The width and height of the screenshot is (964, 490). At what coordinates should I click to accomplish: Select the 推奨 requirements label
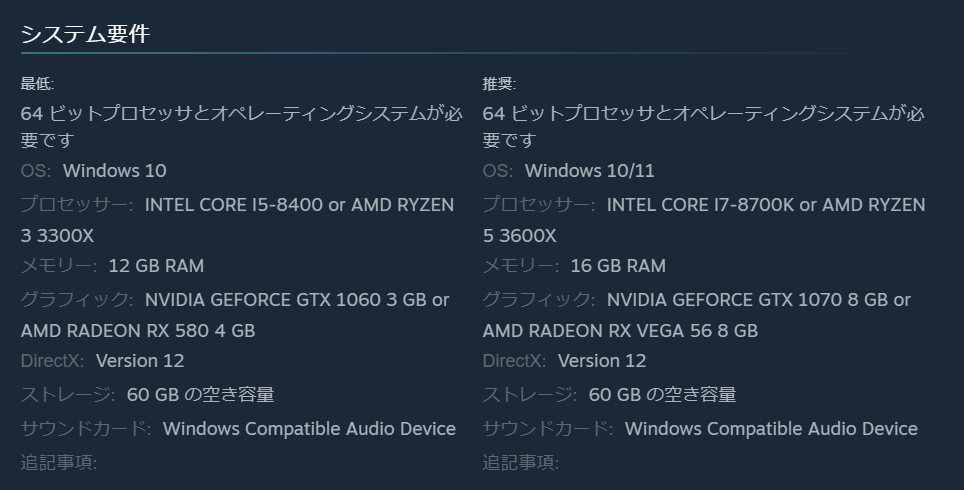[x=499, y=84]
